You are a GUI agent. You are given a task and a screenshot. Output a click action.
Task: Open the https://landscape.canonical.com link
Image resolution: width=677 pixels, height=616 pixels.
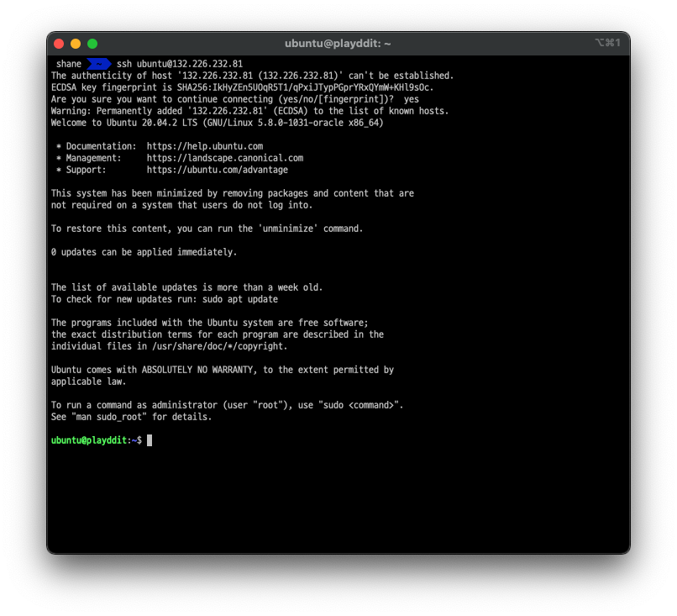click(225, 158)
